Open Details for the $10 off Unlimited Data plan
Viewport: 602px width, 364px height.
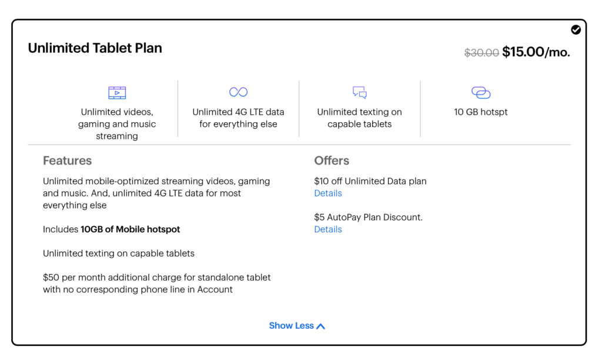pos(327,193)
